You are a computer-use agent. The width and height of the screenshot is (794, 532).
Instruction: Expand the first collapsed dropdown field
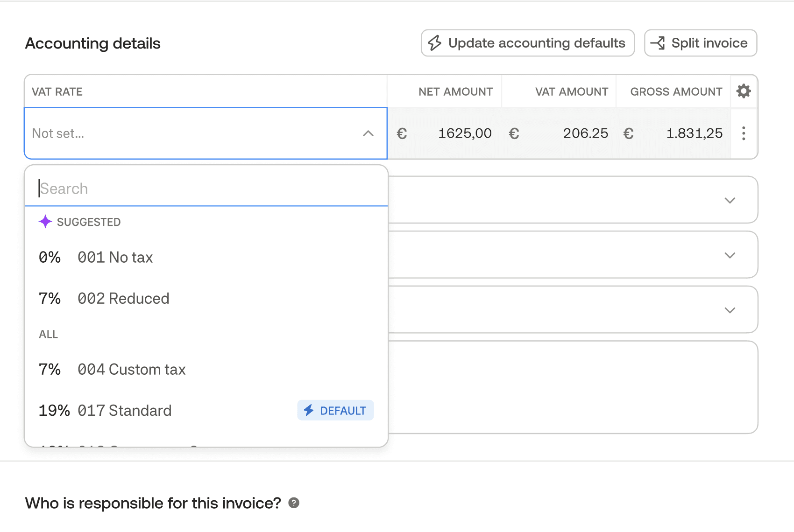pos(730,200)
